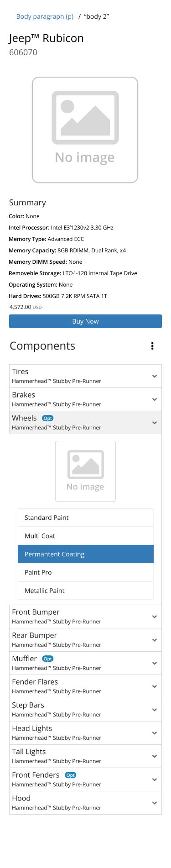Expand the Front Fenders chevron
This screenshot has height=868, width=171.
click(154, 779)
